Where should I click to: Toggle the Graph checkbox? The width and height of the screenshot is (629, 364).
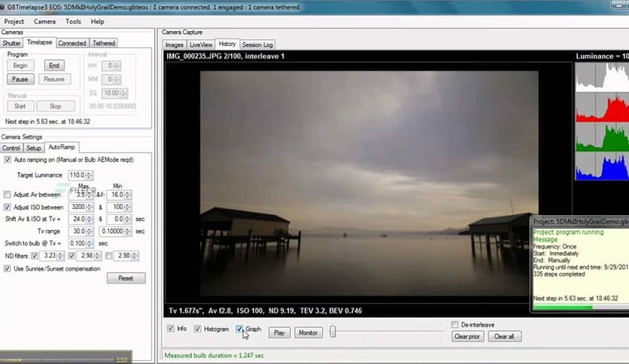click(239, 329)
